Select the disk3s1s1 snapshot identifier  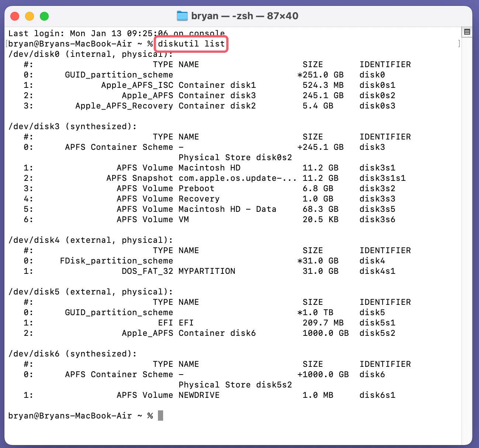(x=382, y=178)
